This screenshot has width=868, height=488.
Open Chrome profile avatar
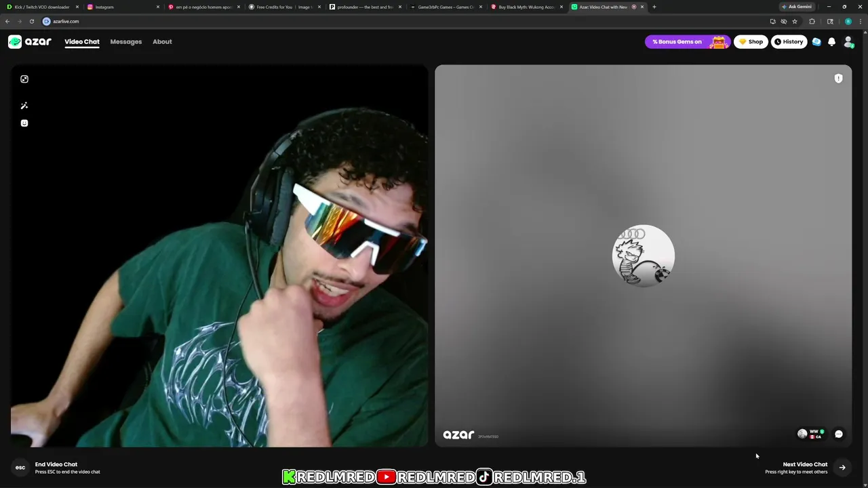point(848,21)
